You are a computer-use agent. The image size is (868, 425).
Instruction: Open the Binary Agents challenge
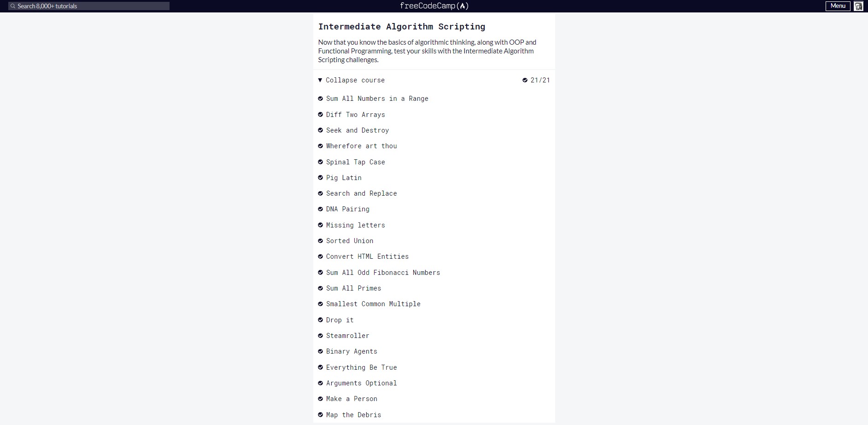click(x=352, y=351)
